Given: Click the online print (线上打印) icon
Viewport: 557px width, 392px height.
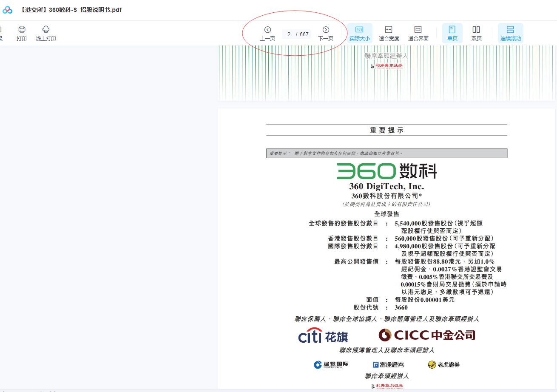Looking at the screenshot, I should tap(45, 33).
